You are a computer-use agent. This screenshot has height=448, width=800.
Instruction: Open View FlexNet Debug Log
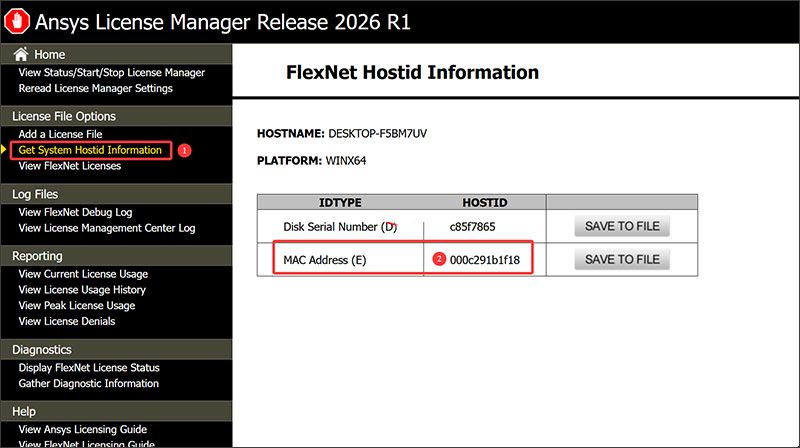75,212
